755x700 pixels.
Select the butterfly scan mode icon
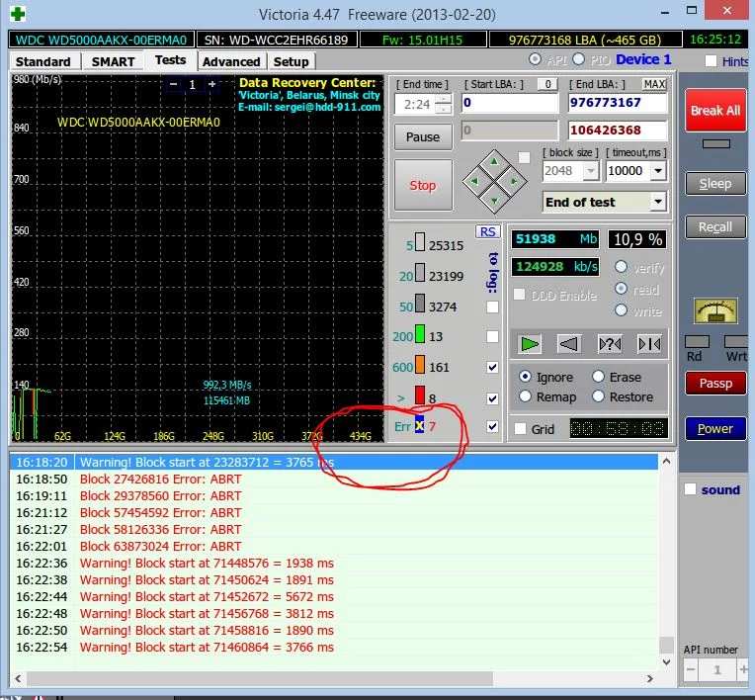(x=649, y=343)
